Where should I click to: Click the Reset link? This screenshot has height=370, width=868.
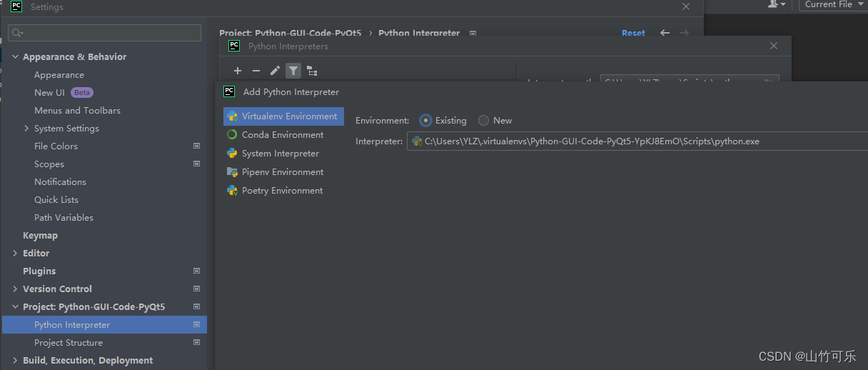click(633, 33)
